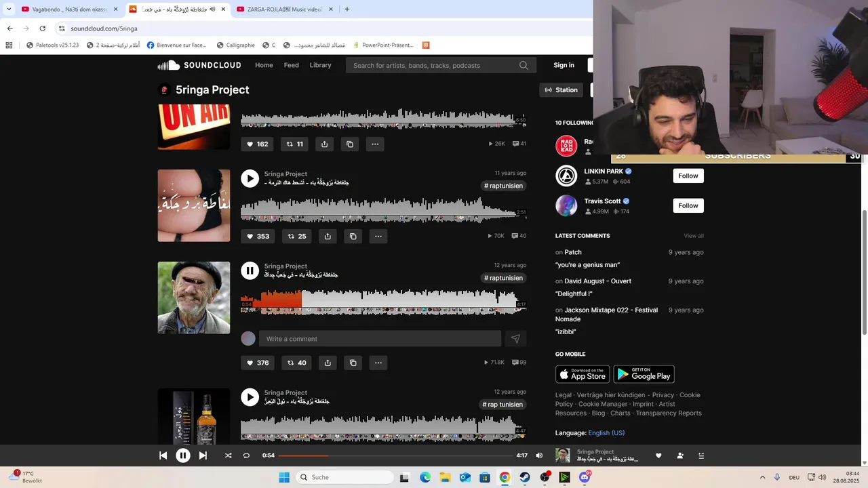Viewport: 868px width, 488px height.
Task: Open Steam from the taskbar
Action: (x=525, y=477)
